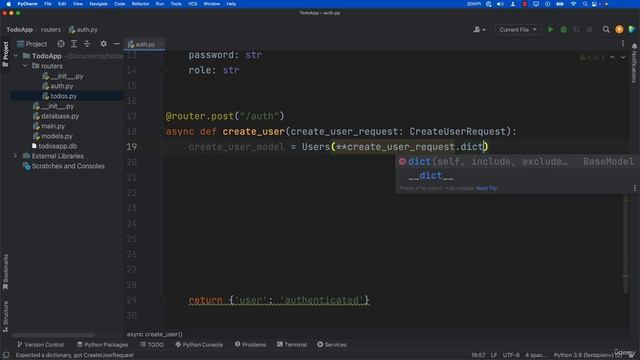This screenshot has height=360, width=640.
Task: Open editor tabs more-options menu
Action: (x=623, y=44)
